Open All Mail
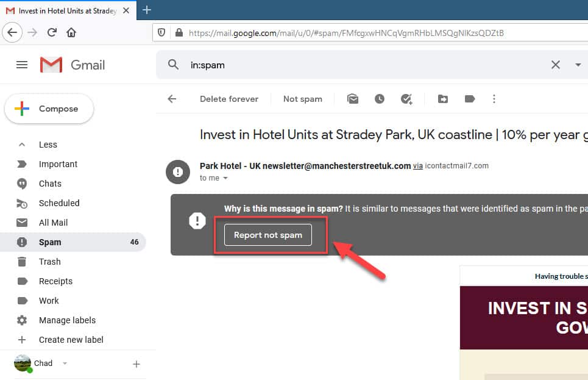The width and height of the screenshot is (588, 380). click(x=53, y=223)
